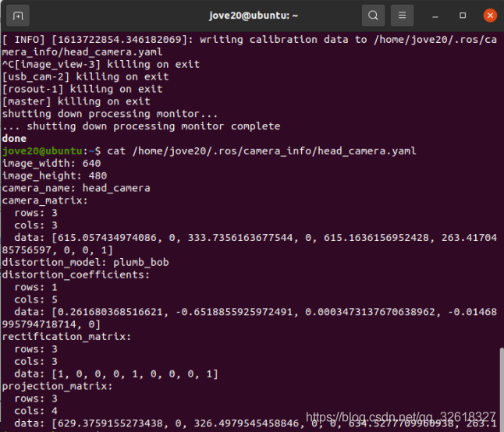The width and height of the screenshot is (504, 432).
Task: Click the INFO writing calibration data line
Action: coord(250,40)
